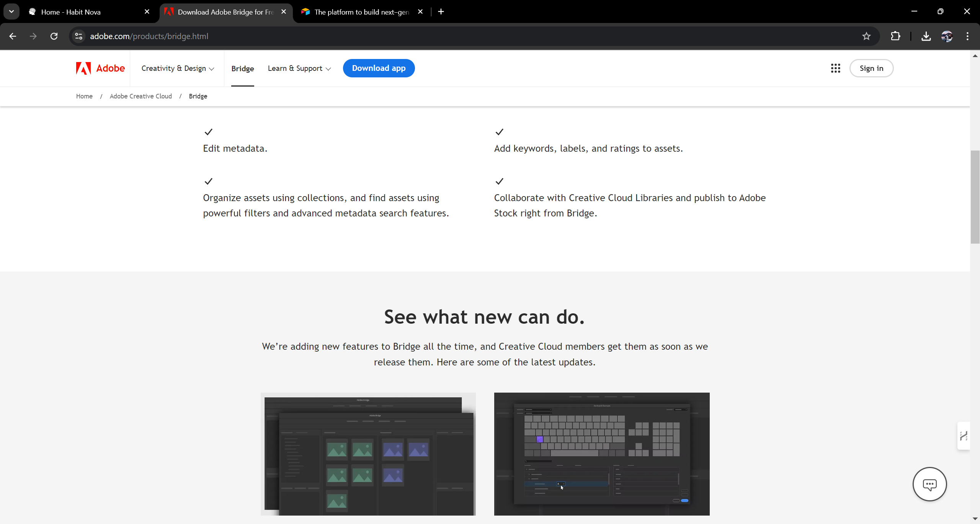Click 'Collaborate with Creative Cloud Libraries' text
This screenshot has height=524, width=980.
point(630,205)
